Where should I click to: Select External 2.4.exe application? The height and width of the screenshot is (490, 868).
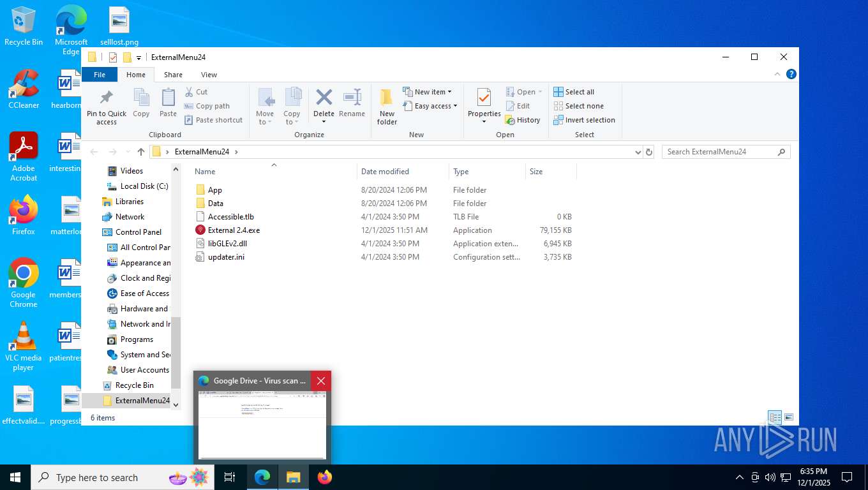click(x=234, y=230)
